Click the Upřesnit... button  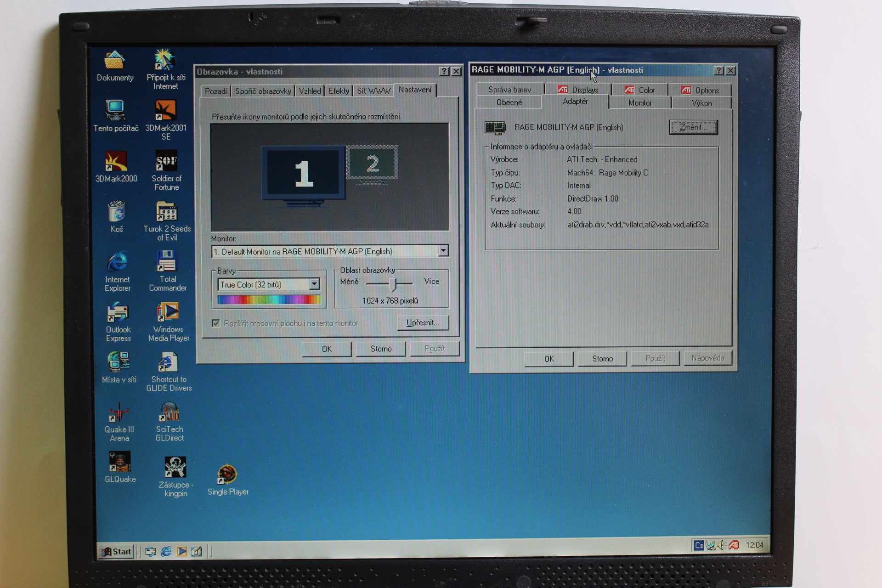tap(423, 322)
